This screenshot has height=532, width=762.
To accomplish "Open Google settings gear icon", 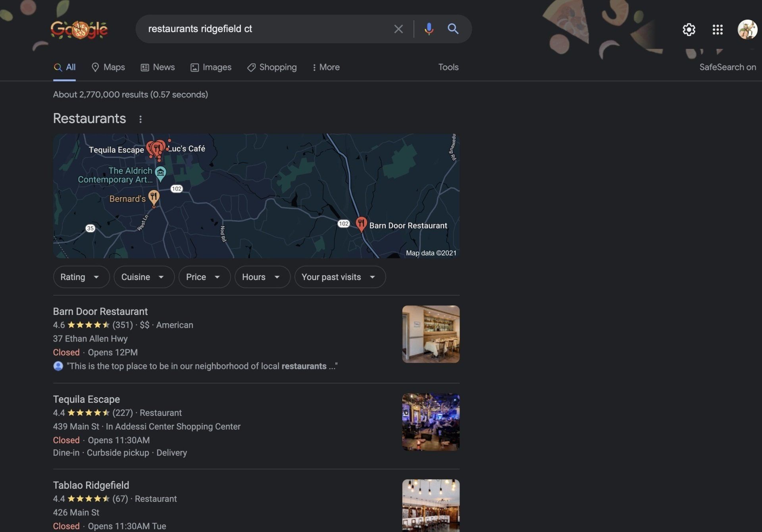I will pos(689,29).
